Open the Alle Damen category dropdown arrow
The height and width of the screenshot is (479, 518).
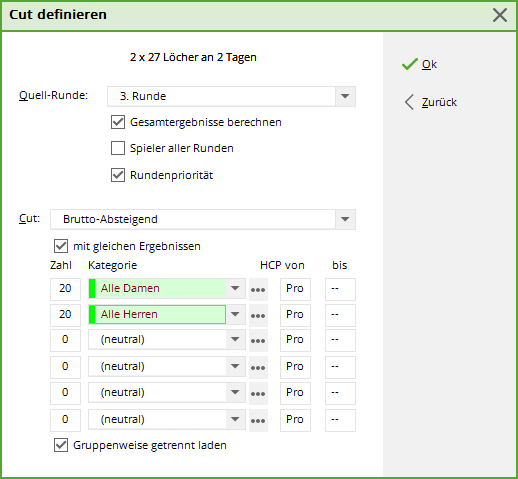tap(235, 288)
